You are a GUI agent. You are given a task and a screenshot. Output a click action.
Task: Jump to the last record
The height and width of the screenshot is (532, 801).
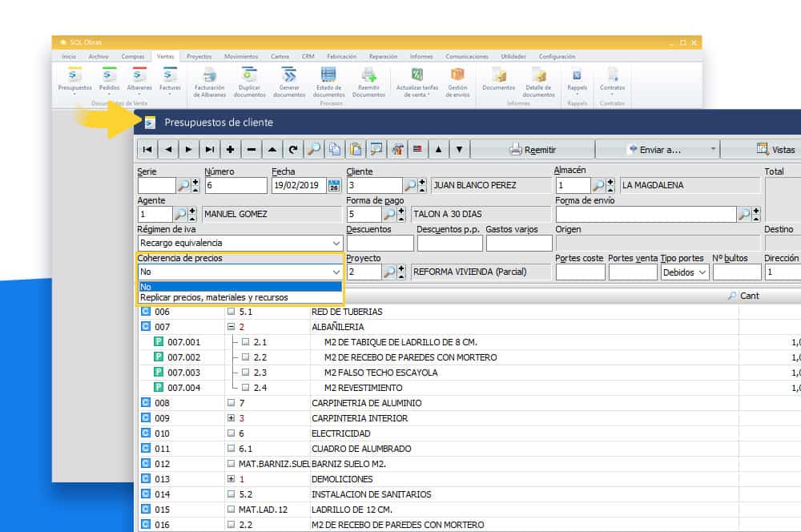[x=209, y=149]
